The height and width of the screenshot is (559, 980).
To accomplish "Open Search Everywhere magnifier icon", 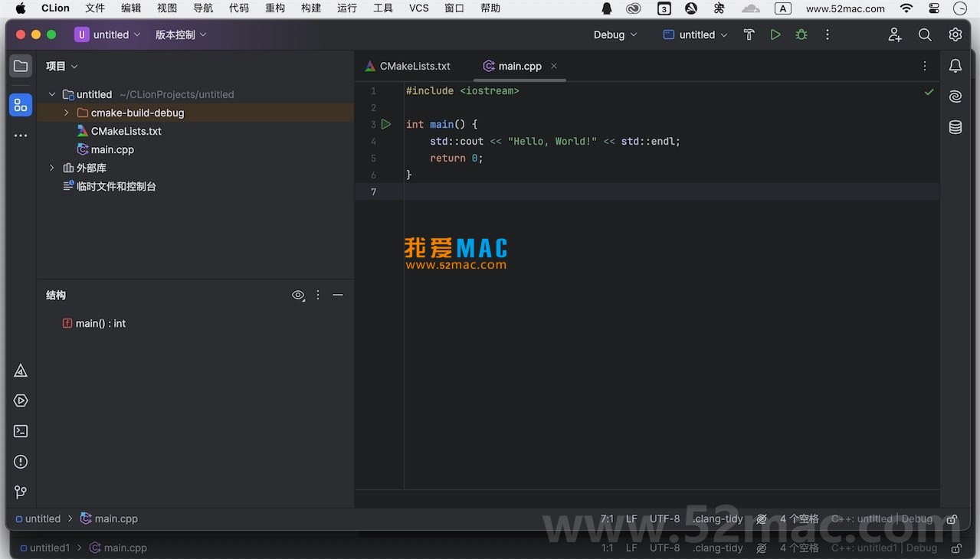I will [925, 34].
